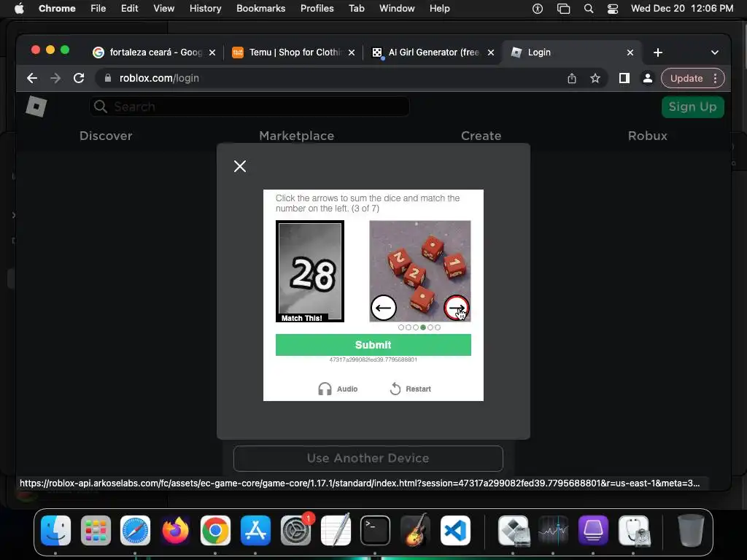Close the Login tab
This screenshot has width=747, height=560.
(x=630, y=52)
